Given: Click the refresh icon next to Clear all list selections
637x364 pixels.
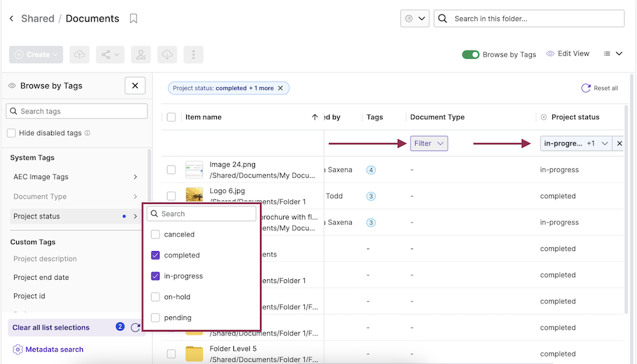Looking at the screenshot, I should click(x=135, y=328).
